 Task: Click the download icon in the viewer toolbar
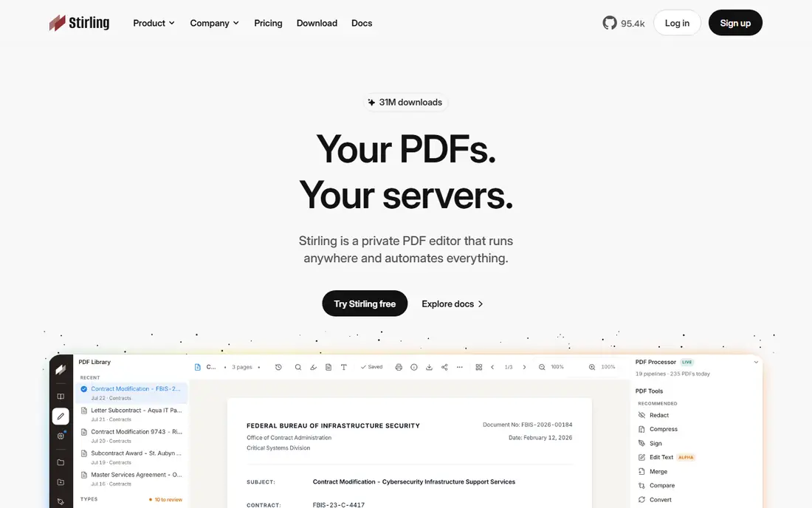(429, 367)
